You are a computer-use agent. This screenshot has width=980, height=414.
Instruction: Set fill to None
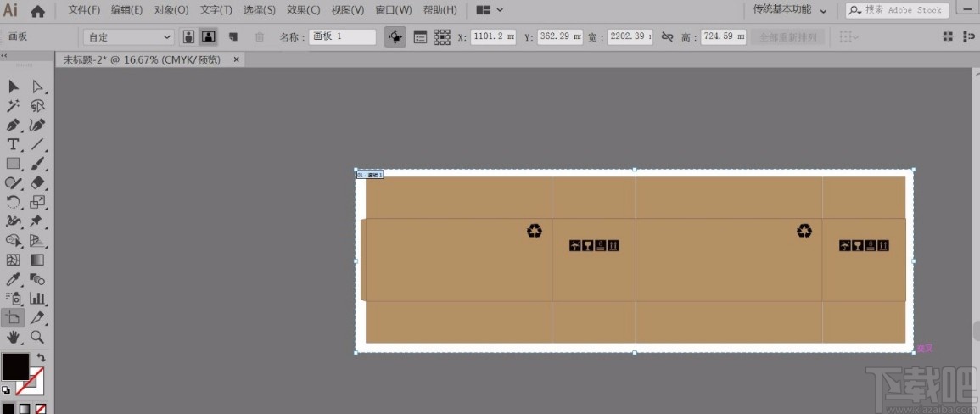[41, 408]
